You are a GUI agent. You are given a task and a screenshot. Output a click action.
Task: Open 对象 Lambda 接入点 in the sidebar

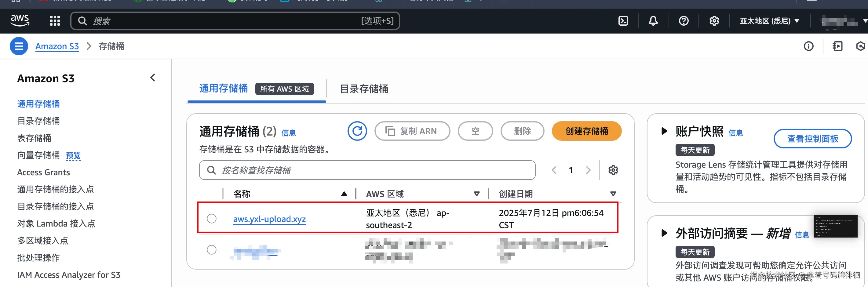click(56, 224)
